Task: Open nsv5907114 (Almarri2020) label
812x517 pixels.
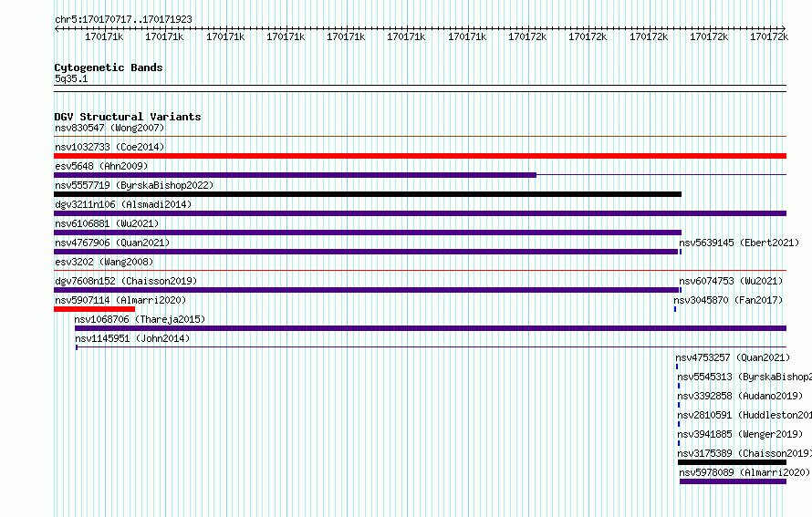Action: [x=120, y=300]
